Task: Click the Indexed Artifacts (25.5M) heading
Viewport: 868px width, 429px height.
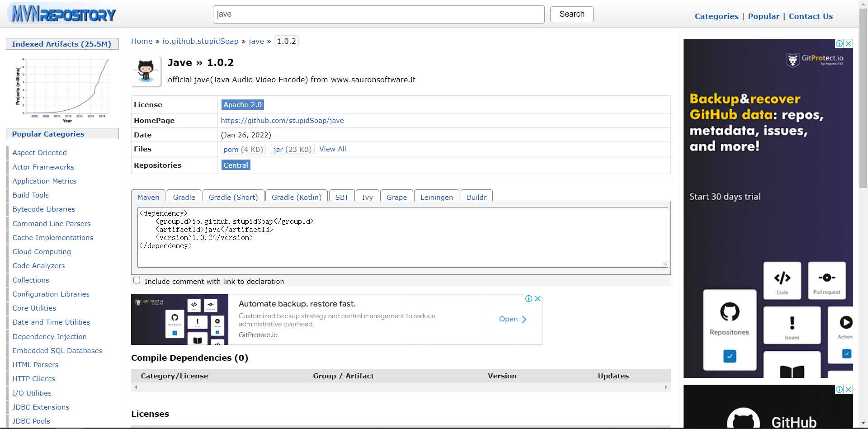Action: click(x=61, y=44)
